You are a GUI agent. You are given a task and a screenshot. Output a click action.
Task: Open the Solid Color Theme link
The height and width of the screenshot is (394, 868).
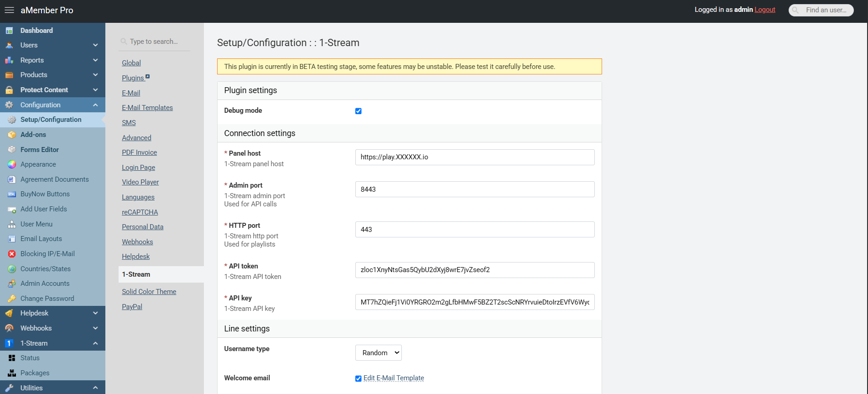[149, 292]
